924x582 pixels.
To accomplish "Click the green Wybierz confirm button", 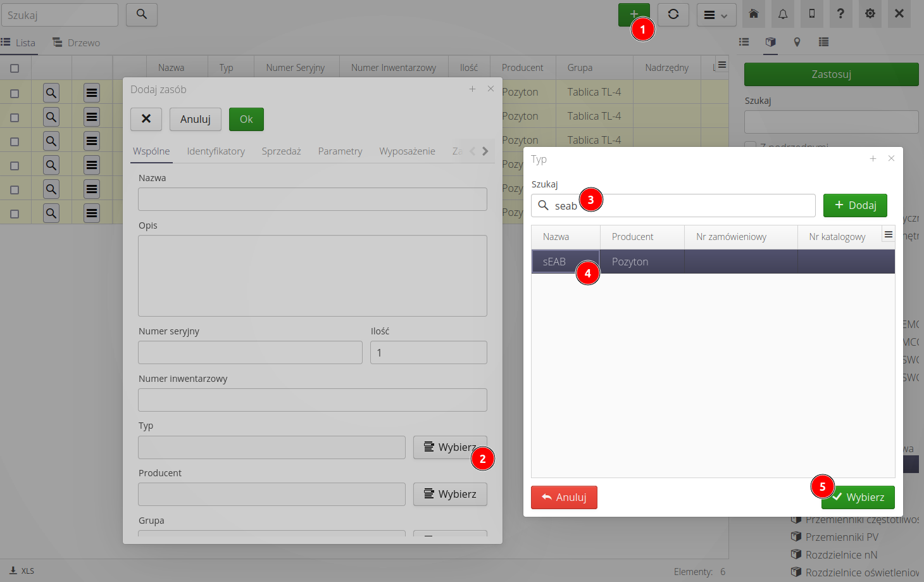I will point(858,498).
